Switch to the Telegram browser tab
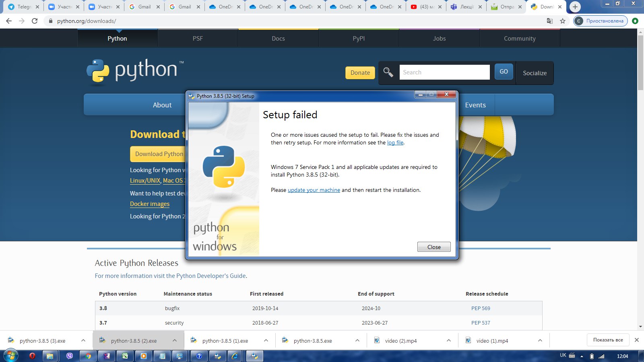Image resolution: width=644 pixels, height=362 pixels. pyautogui.click(x=23, y=7)
